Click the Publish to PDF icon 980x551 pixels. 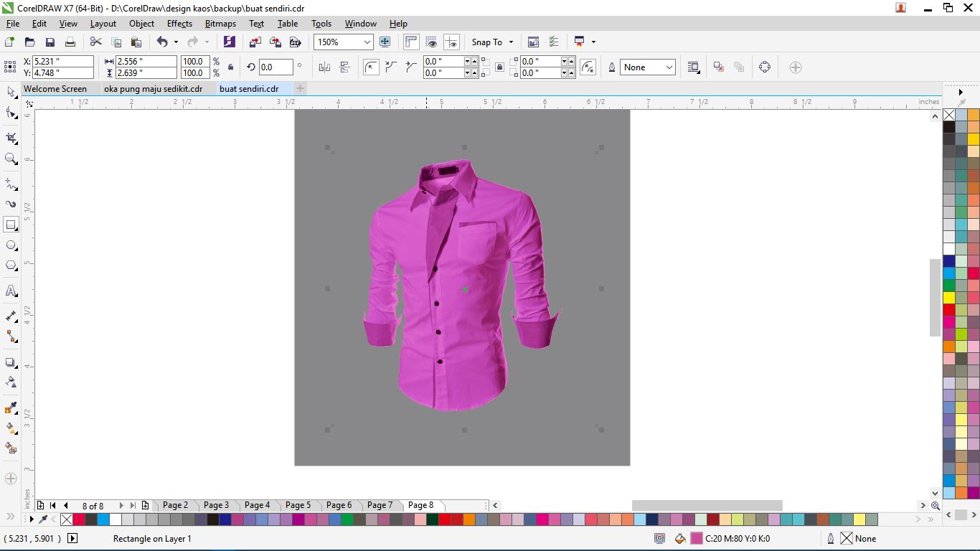point(295,42)
